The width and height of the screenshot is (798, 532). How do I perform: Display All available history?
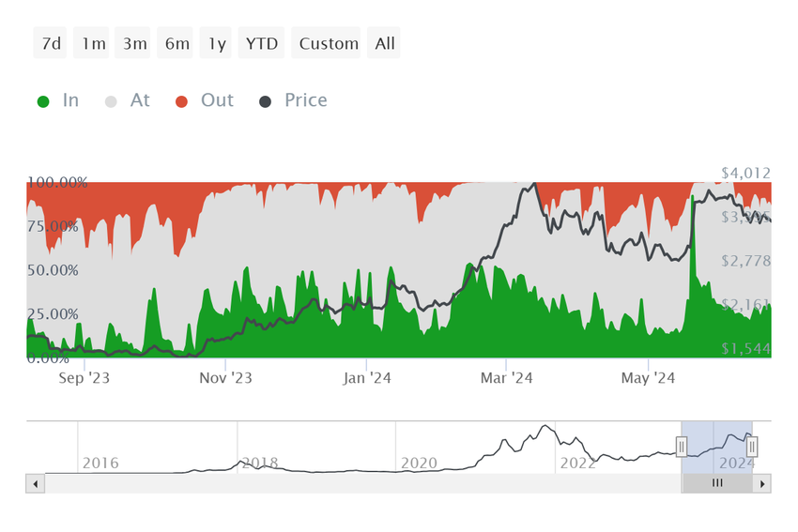(x=384, y=43)
